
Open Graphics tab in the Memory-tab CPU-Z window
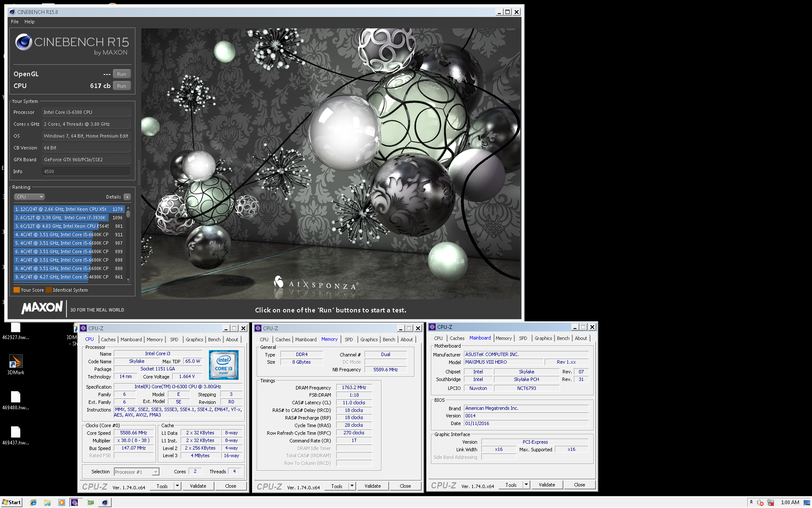[369, 340]
